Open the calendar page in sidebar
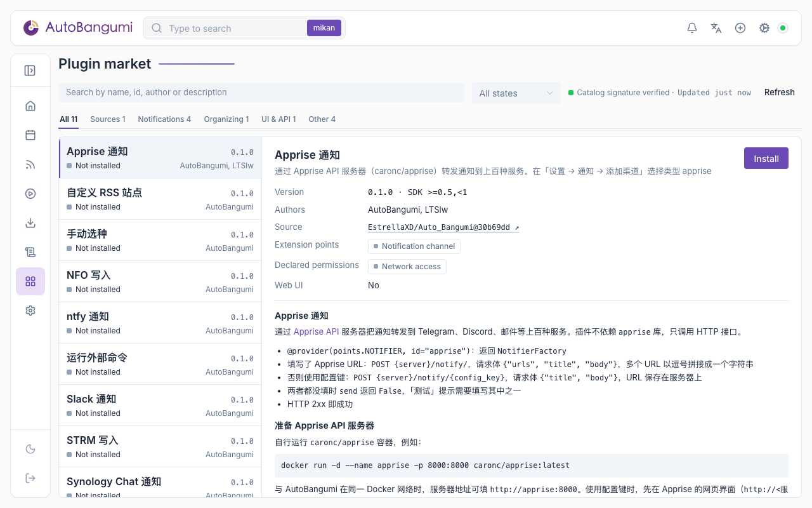Viewport: 812px width, 508px height. click(x=30, y=135)
